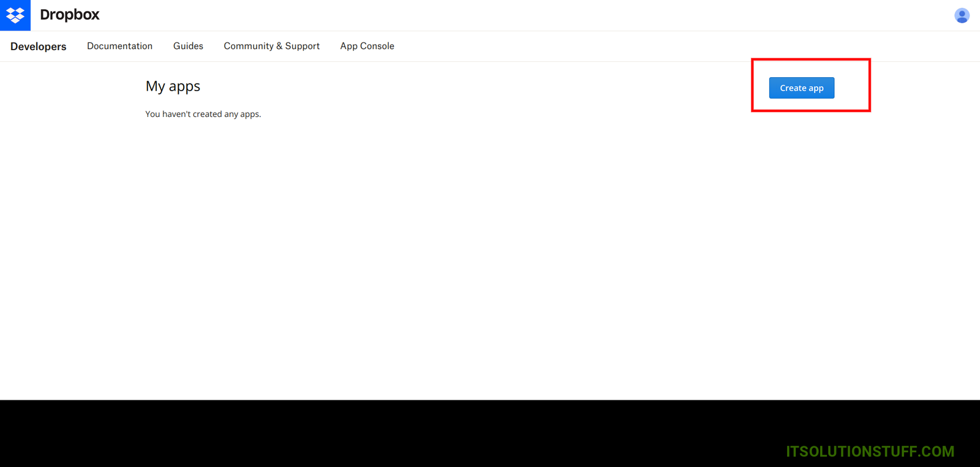
Task: Click the word 'Support' in the navigation bar
Action: (303, 46)
